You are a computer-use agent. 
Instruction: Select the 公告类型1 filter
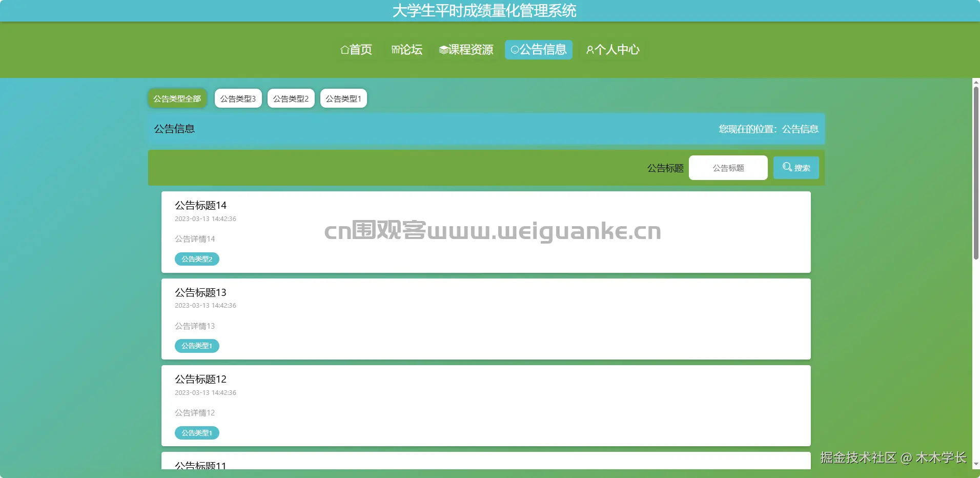click(x=343, y=98)
